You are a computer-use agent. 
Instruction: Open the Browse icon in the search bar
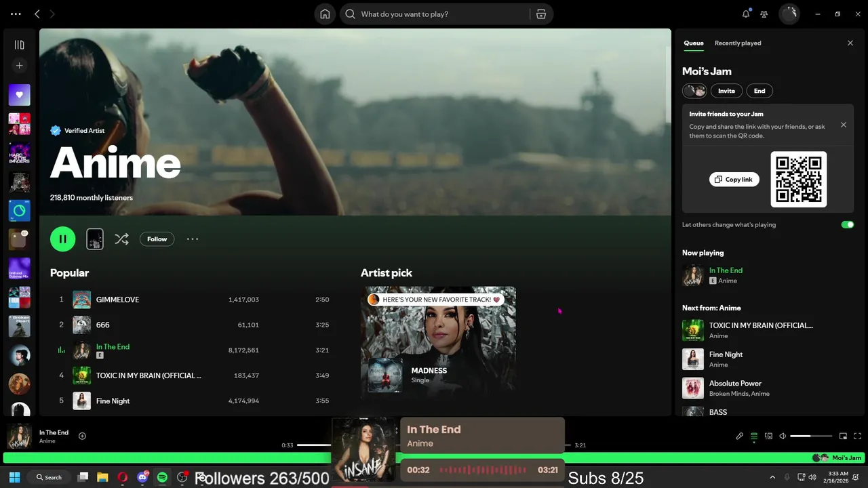pos(540,14)
